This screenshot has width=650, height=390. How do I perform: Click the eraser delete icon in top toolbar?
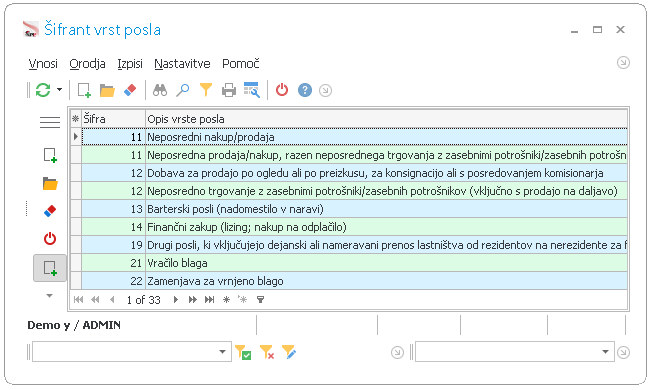click(x=130, y=90)
